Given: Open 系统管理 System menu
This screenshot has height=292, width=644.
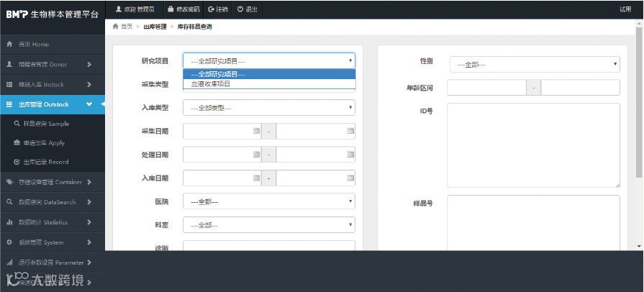Looking at the screenshot, I should tap(53, 242).
